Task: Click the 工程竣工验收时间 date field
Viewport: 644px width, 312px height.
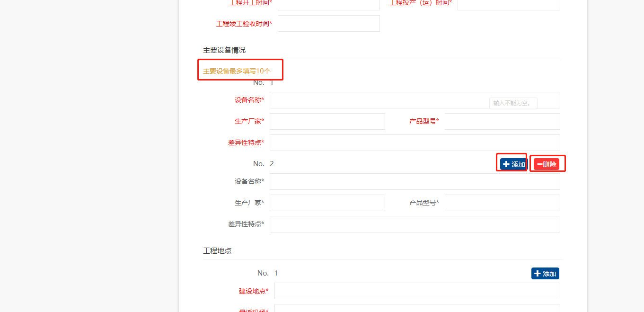Action: coord(328,23)
